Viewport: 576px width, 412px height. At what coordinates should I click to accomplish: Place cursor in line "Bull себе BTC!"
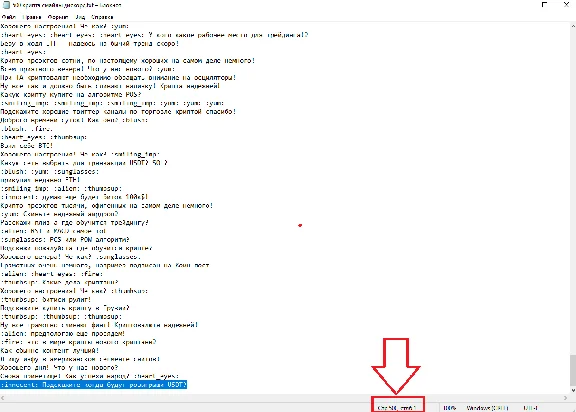(27, 146)
